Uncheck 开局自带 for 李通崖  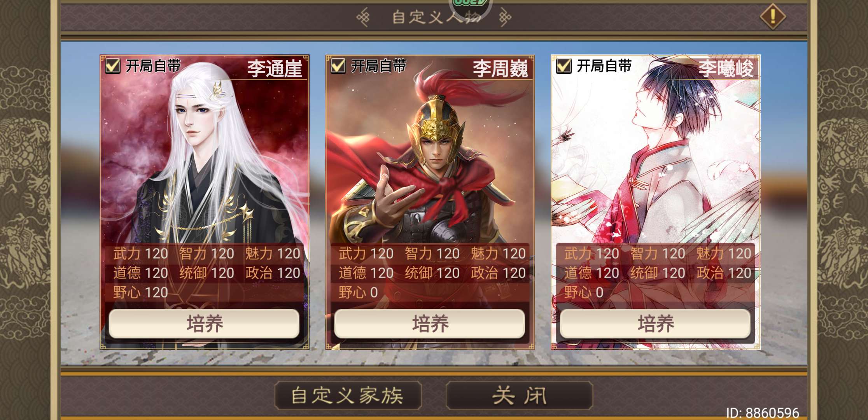pyautogui.click(x=113, y=66)
